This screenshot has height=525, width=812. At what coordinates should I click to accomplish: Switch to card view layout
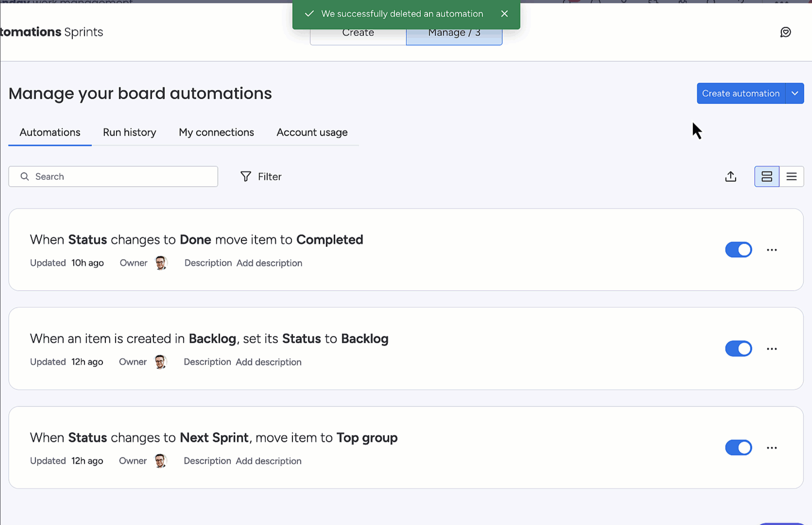coord(766,176)
